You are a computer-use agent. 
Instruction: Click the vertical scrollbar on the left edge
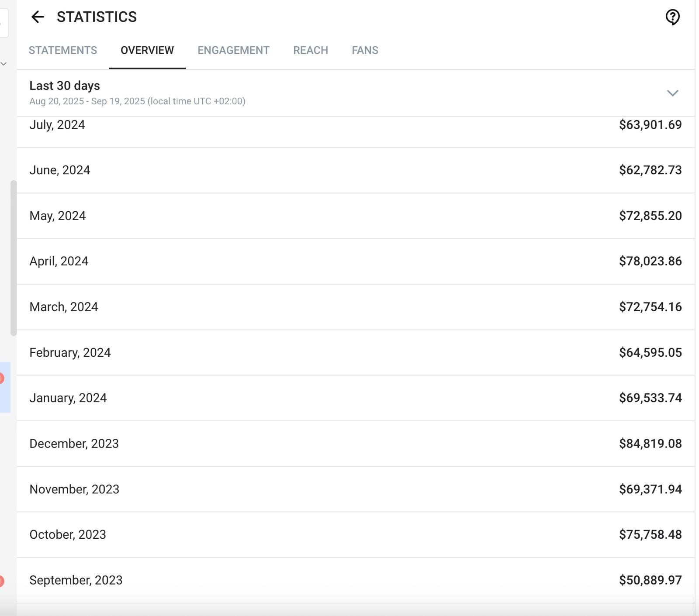click(x=14, y=258)
